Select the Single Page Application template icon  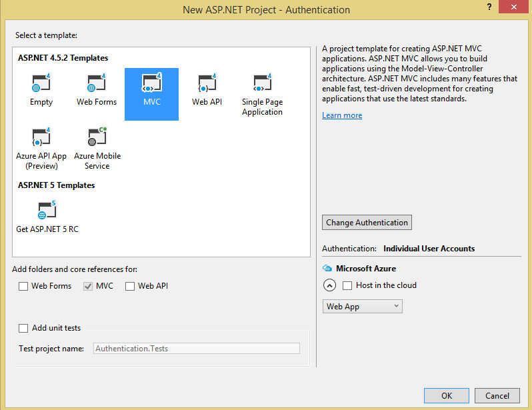coord(262,83)
